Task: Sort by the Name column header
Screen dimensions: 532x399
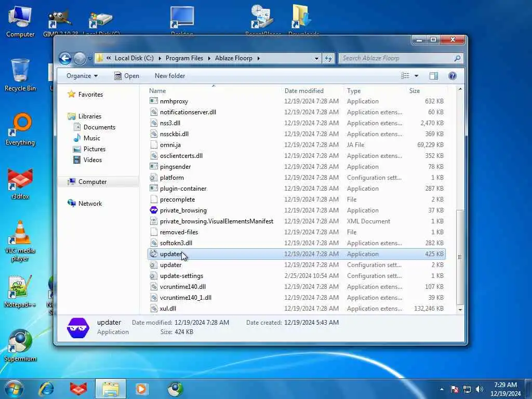Action: click(x=214, y=91)
